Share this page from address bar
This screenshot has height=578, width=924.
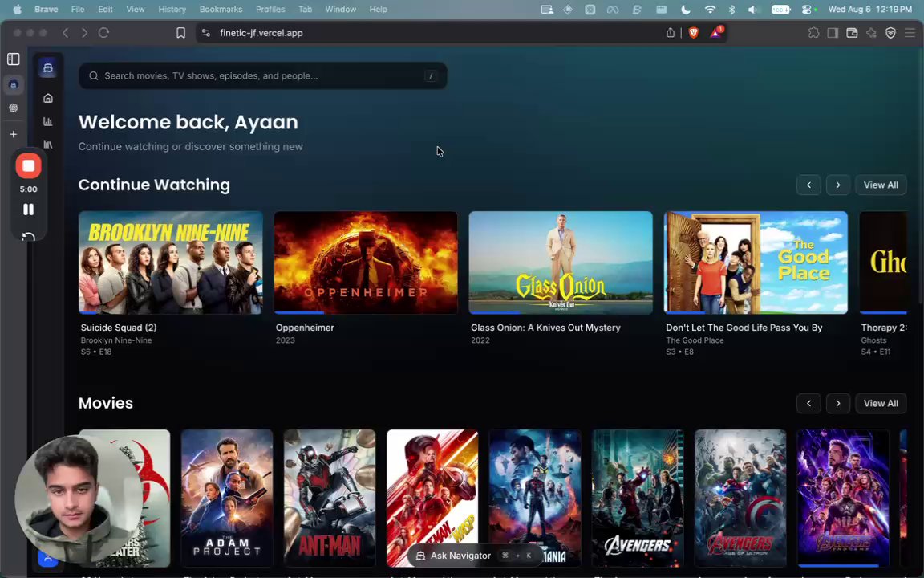(670, 33)
